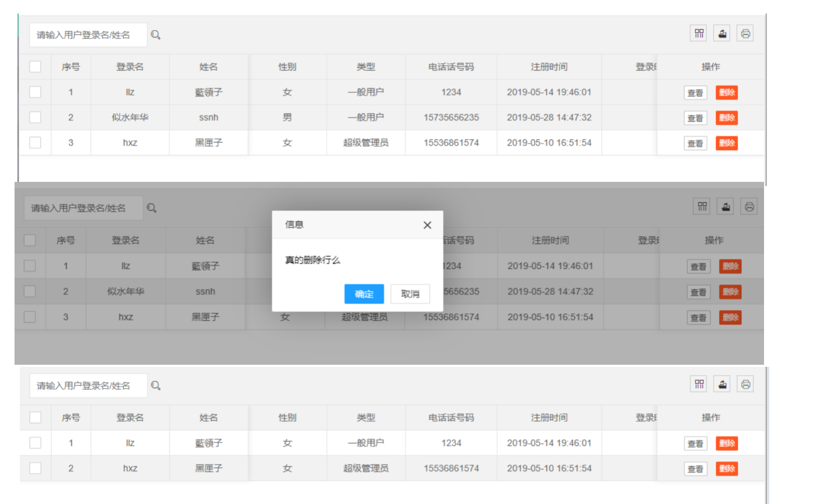Cancel deletion with the 取消 button

[x=410, y=294]
